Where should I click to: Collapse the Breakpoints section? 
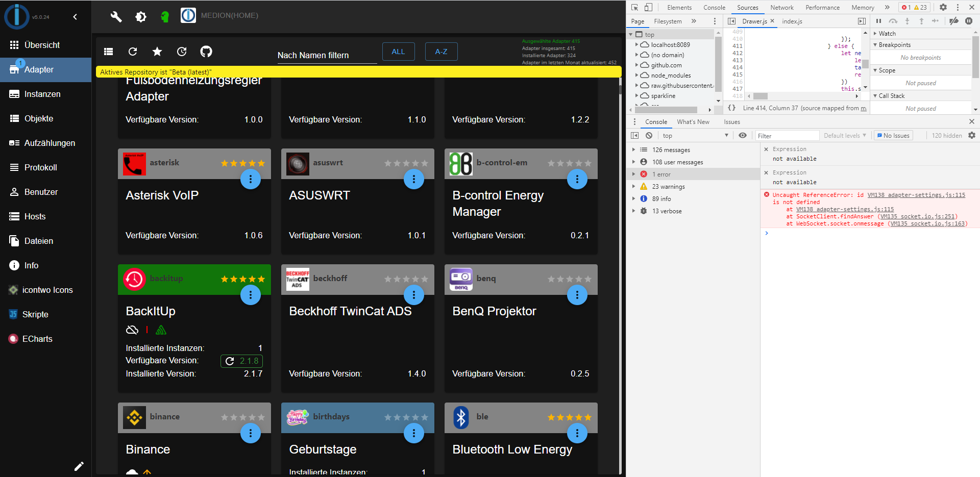click(875, 45)
